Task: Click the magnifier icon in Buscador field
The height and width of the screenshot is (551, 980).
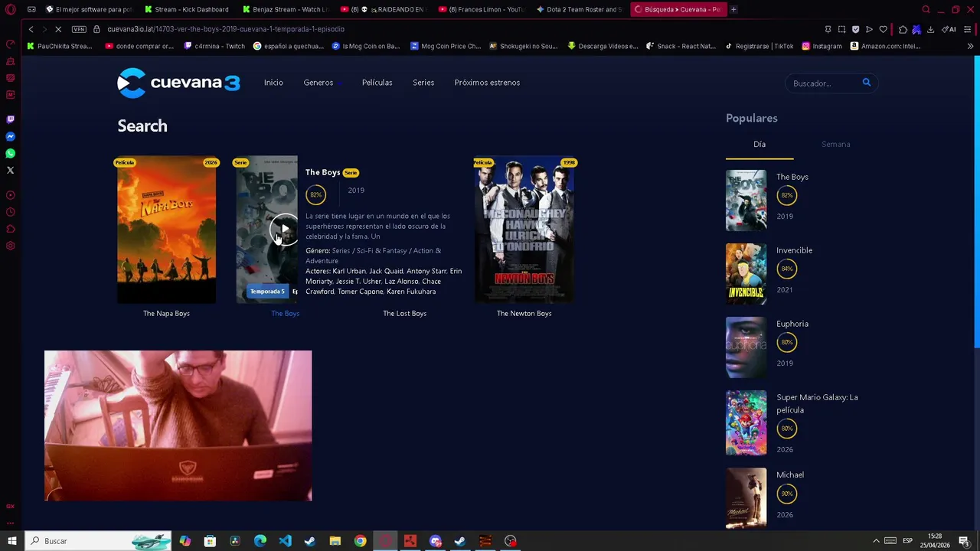Action: (867, 83)
